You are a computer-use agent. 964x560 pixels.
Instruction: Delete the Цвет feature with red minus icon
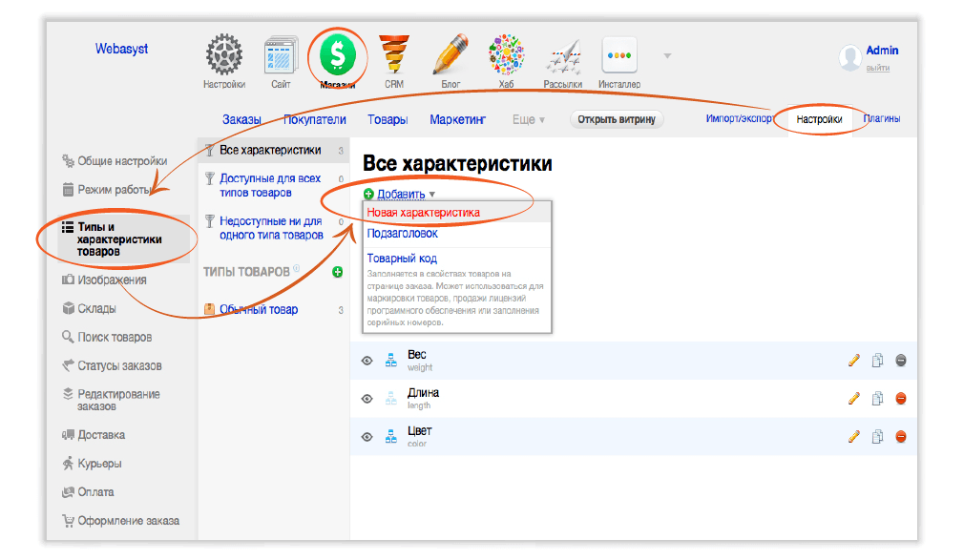point(900,437)
